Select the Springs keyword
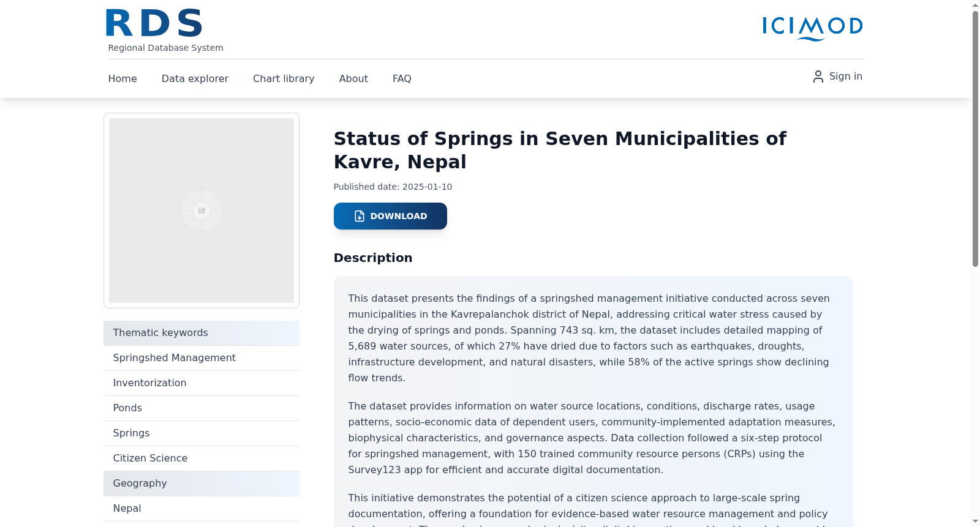This screenshot has width=980, height=527. [202, 433]
